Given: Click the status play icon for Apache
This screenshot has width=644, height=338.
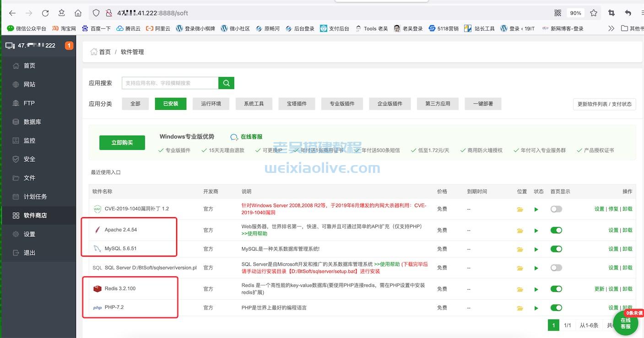Looking at the screenshot, I should (536, 231).
